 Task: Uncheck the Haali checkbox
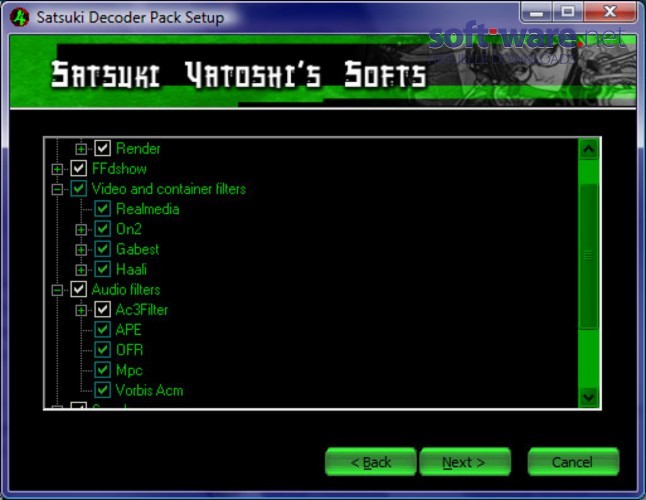pyautogui.click(x=102, y=269)
